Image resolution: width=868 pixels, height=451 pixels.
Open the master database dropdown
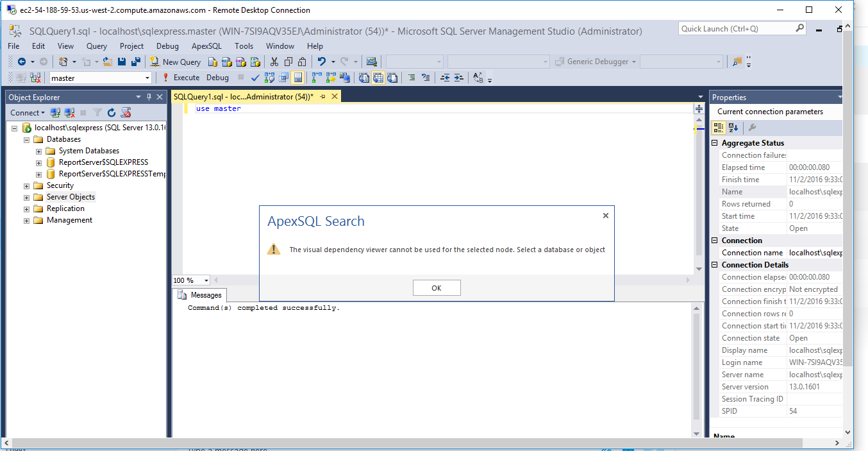[147, 78]
